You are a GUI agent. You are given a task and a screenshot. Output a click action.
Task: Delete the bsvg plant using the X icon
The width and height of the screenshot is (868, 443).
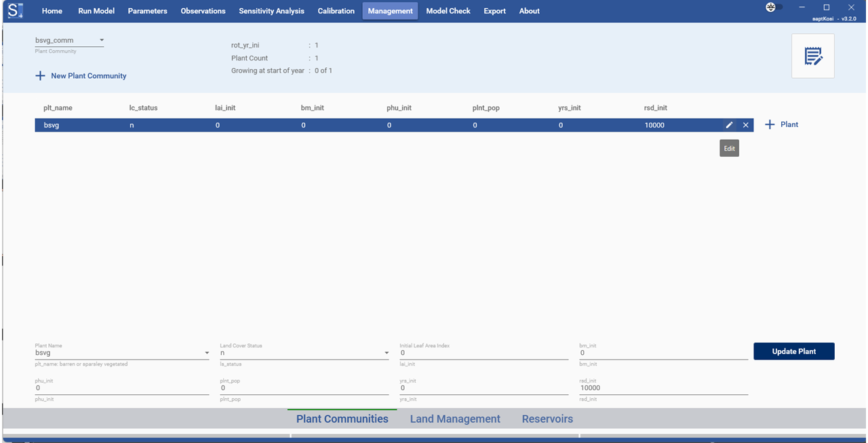click(x=745, y=125)
